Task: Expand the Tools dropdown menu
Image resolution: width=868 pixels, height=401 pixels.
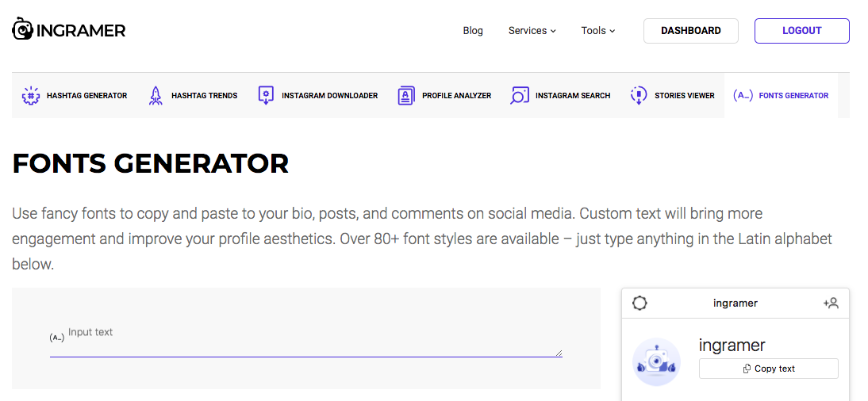Action: (x=598, y=30)
